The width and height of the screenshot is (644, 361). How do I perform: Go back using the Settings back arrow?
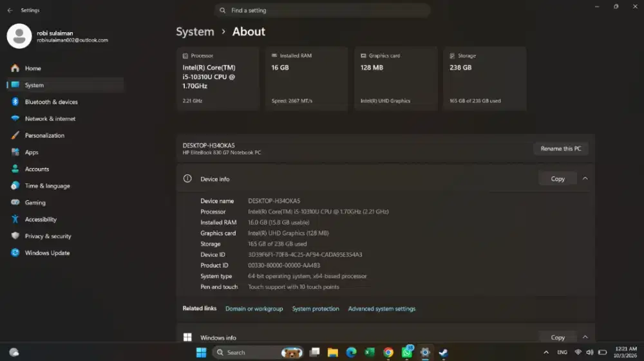(10, 10)
